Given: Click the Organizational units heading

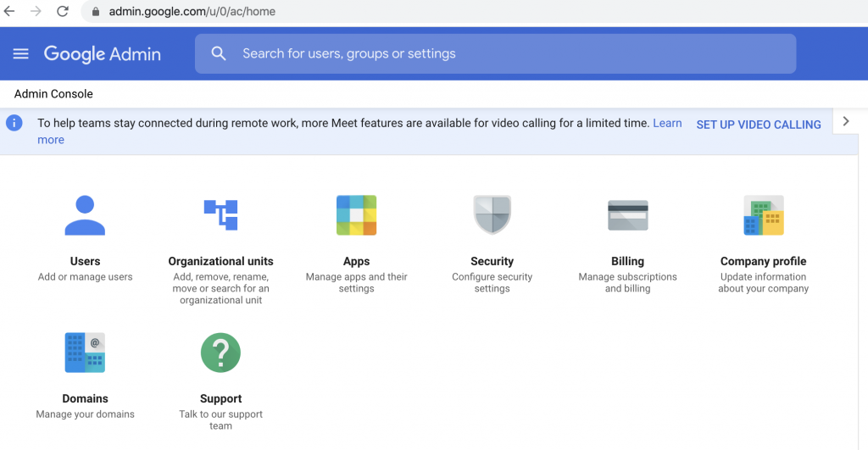Looking at the screenshot, I should [221, 261].
